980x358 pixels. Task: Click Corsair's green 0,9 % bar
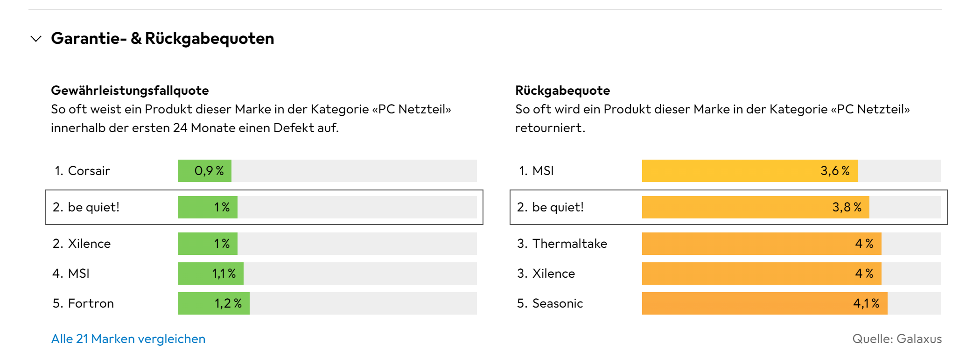pyautogui.click(x=204, y=171)
